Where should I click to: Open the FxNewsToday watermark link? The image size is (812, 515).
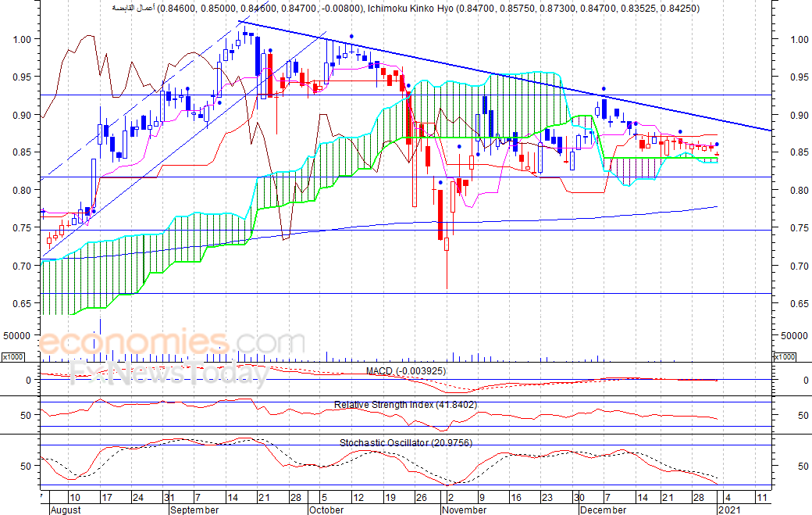[x=168, y=375]
